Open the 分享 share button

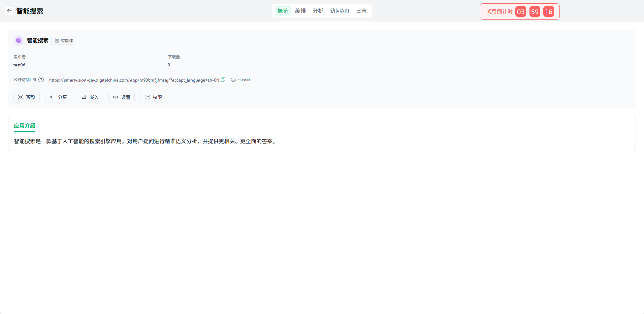click(x=58, y=97)
